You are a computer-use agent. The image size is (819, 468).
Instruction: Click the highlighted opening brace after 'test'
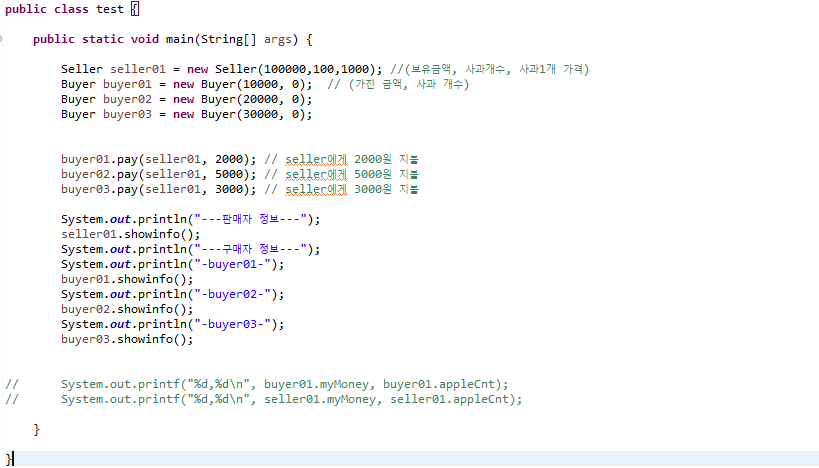(135, 9)
